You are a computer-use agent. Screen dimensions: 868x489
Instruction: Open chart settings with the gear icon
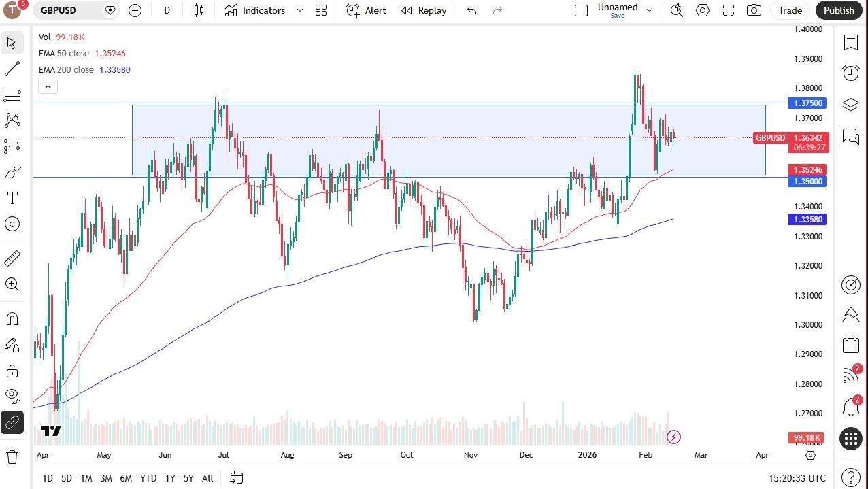pos(703,10)
